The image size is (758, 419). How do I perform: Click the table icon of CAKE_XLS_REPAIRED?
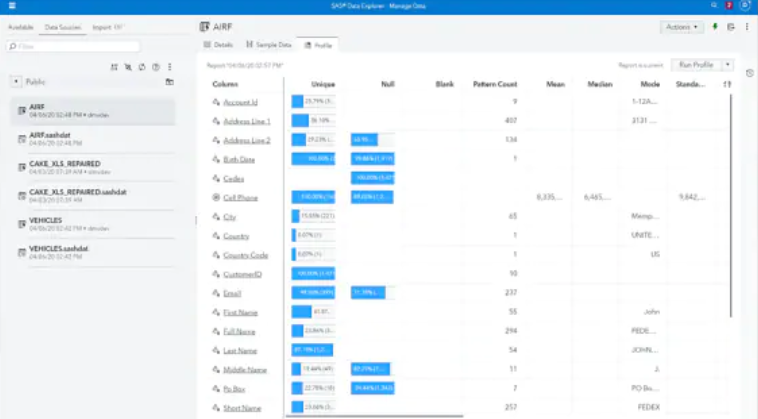[x=22, y=167]
